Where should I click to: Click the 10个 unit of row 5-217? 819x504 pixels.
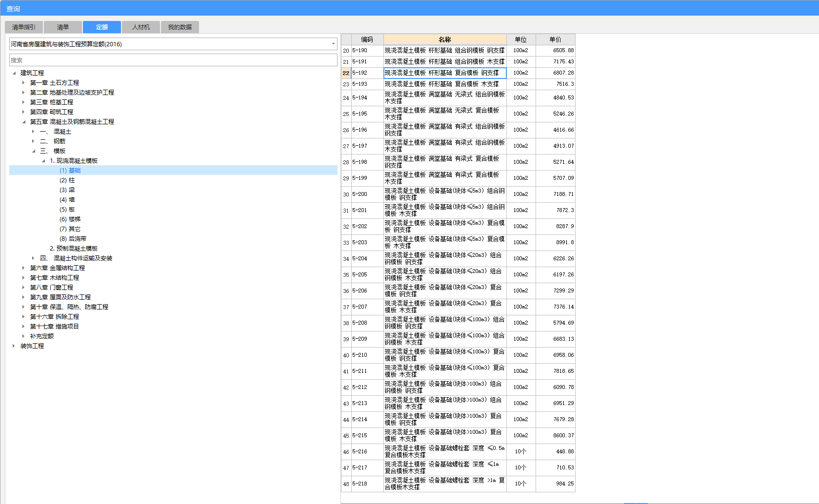coord(521,468)
